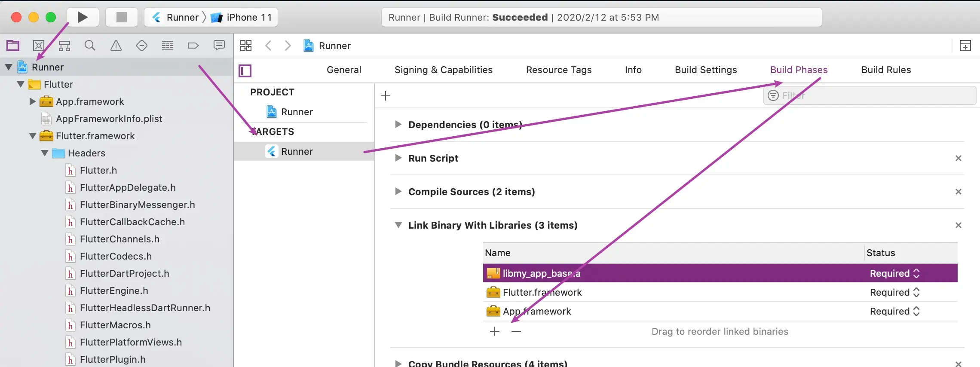Change App.framework Required status stepper

(x=916, y=311)
